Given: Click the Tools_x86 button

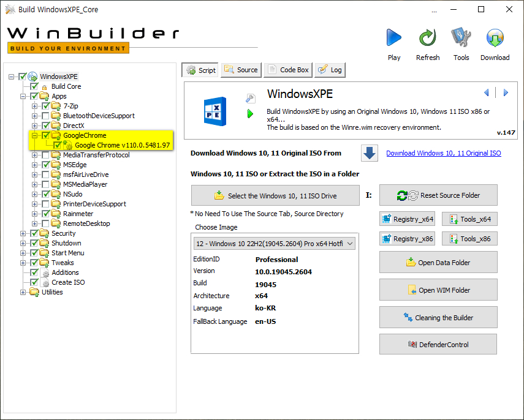Looking at the screenshot, I should click(x=469, y=239).
